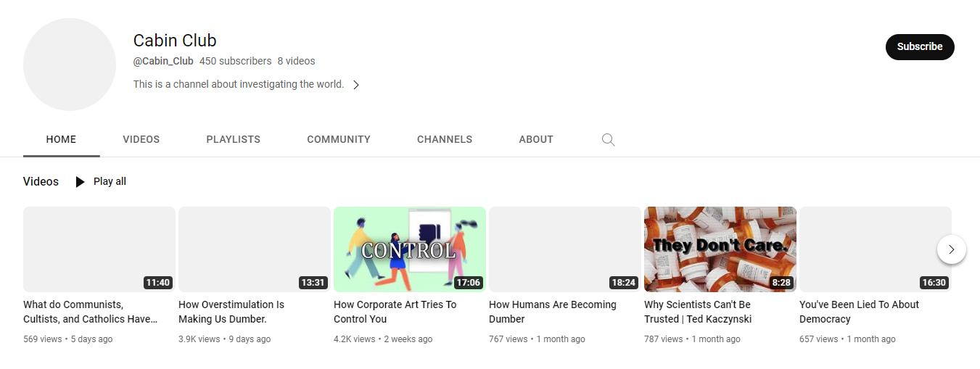
Task: Open 'How Overstimulation Is Making Us Dumber' title
Action: pos(231,312)
